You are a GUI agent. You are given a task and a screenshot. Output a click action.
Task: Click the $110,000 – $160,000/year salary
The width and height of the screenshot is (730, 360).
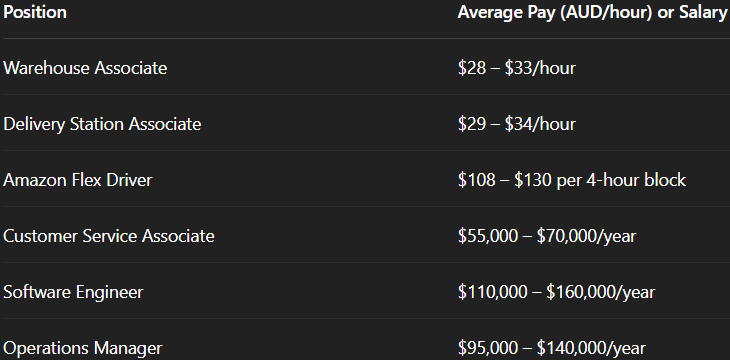pyautogui.click(x=556, y=292)
